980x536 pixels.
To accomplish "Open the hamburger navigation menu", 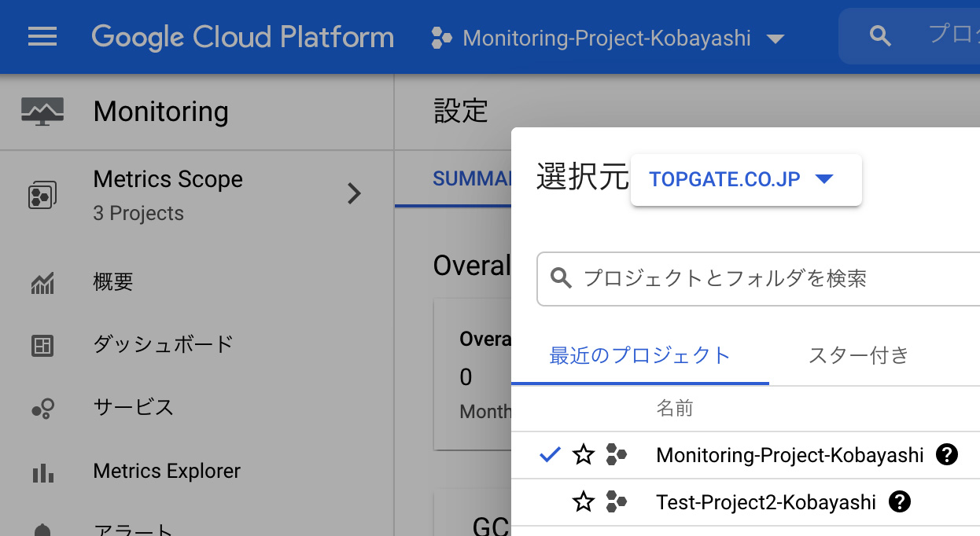I will (42, 37).
